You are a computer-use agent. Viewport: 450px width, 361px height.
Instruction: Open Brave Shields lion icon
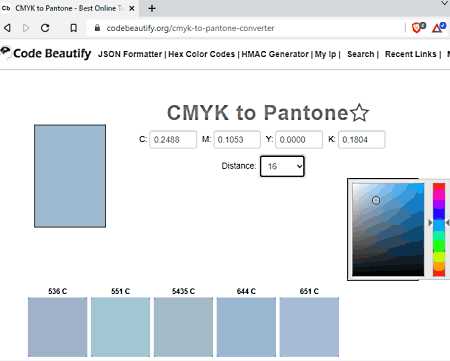tap(418, 28)
